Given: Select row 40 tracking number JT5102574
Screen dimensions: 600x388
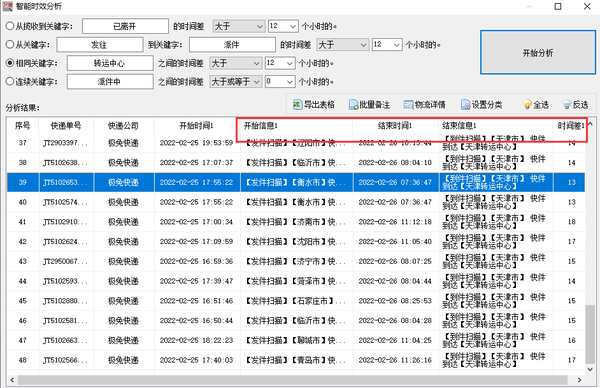Looking at the screenshot, I should pyautogui.click(x=65, y=202).
